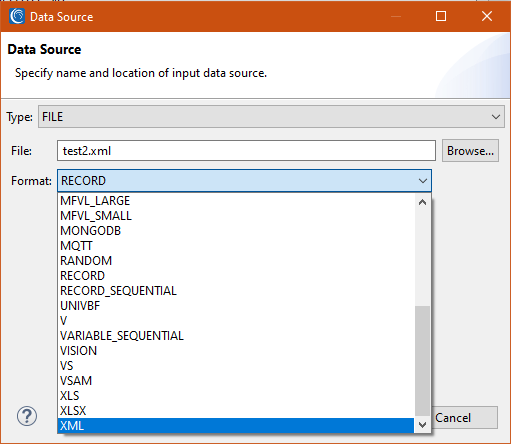Collapse the Format RECORD combo box

tap(244, 181)
